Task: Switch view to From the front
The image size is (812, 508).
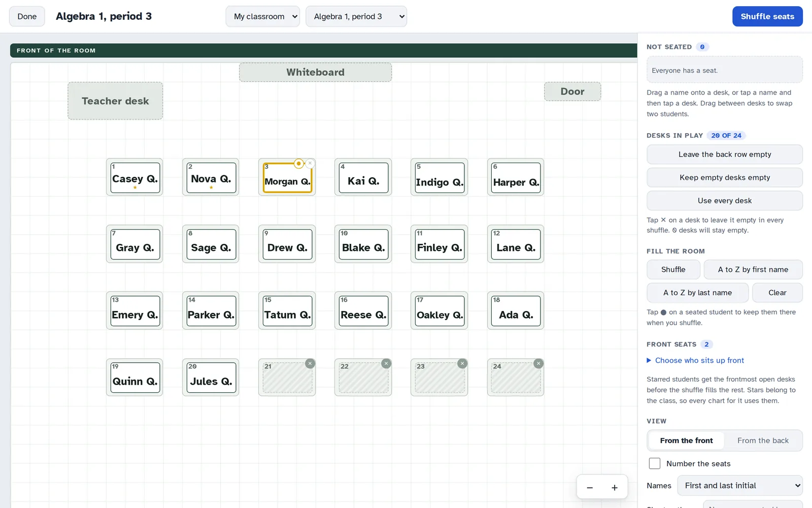Action: pos(686,440)
